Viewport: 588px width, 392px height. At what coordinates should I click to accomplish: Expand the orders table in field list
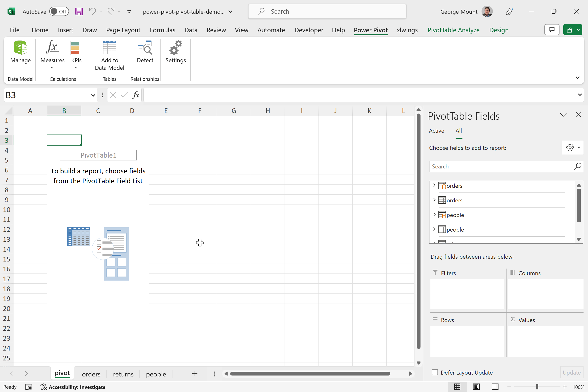click(434, 185)
